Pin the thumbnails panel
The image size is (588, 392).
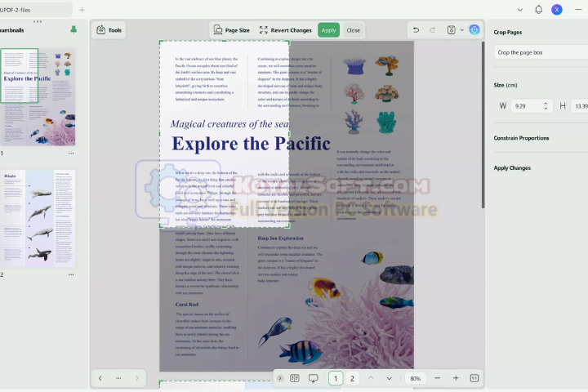click(73, 30)
